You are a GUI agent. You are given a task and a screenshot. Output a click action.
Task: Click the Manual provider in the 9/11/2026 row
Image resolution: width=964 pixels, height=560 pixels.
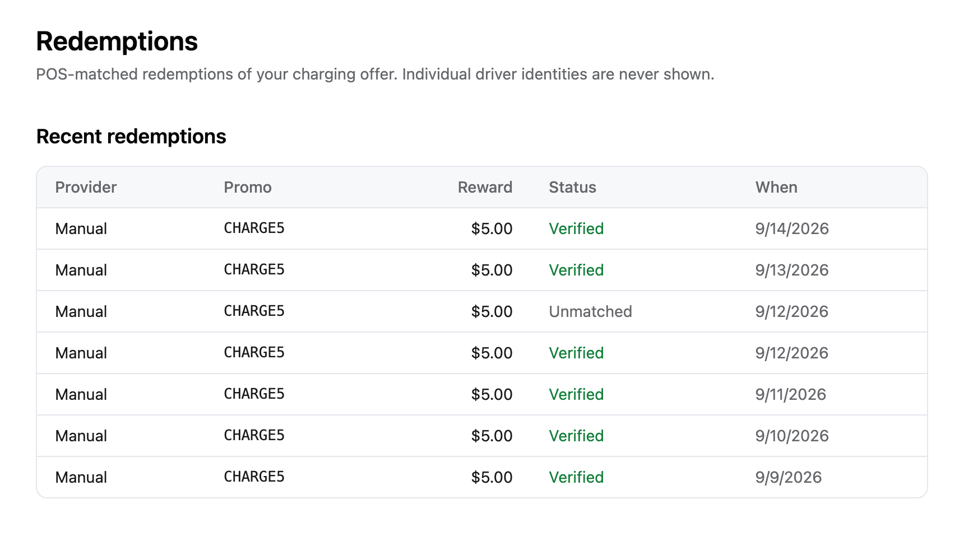click(81, 394)
